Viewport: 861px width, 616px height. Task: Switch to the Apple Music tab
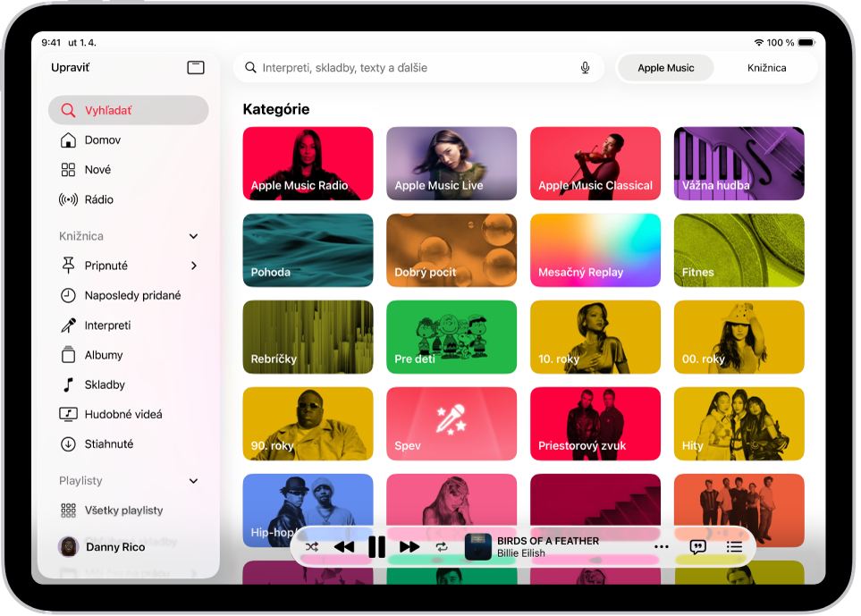[665, 68]
